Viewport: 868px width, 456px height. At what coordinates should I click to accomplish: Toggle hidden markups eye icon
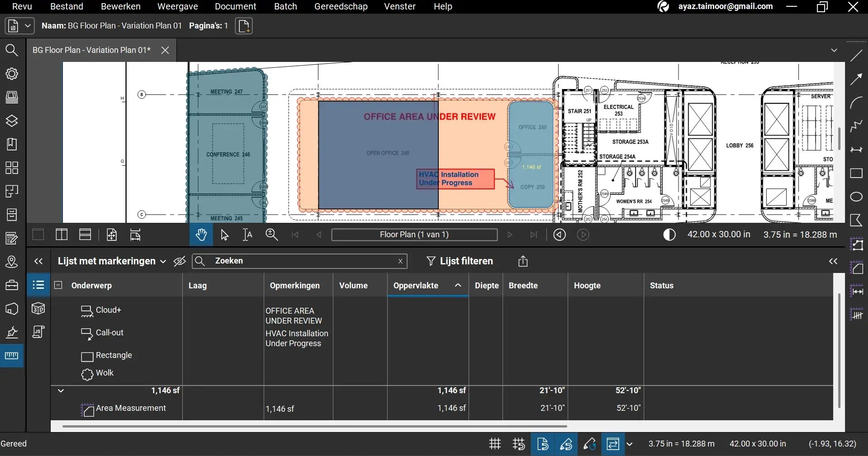(x=180, y=261)
